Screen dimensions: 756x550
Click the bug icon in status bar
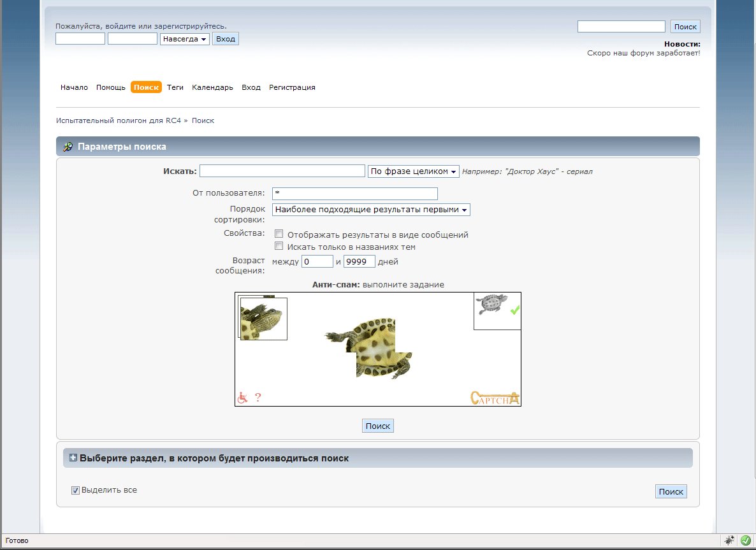click(x=729, y=540)
